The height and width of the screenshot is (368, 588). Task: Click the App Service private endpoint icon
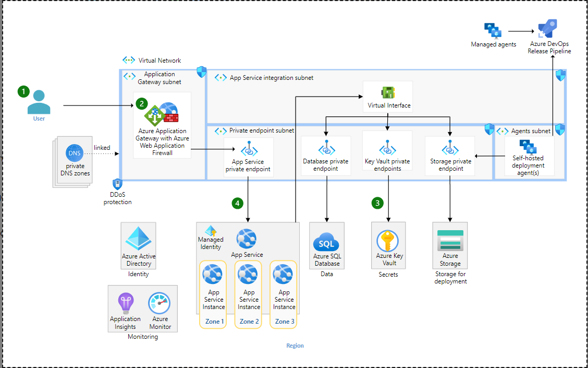(x=249, y=149)
